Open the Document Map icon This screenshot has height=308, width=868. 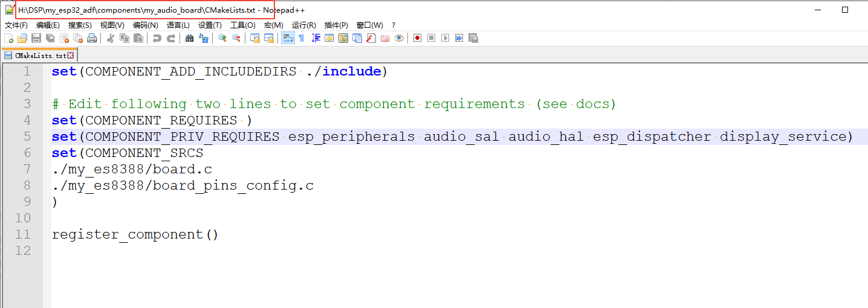(343, 38)
